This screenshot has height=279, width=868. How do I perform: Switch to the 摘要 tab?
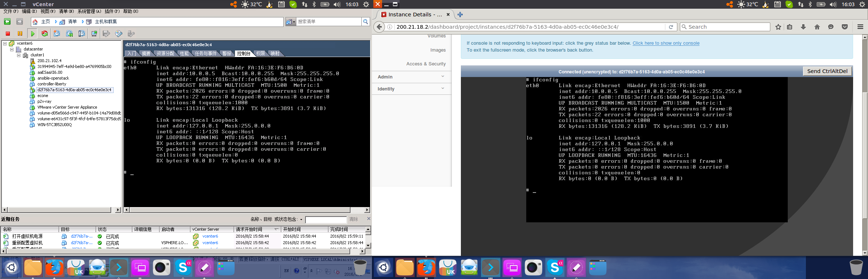pyautogui.click(x=146, y=54)
